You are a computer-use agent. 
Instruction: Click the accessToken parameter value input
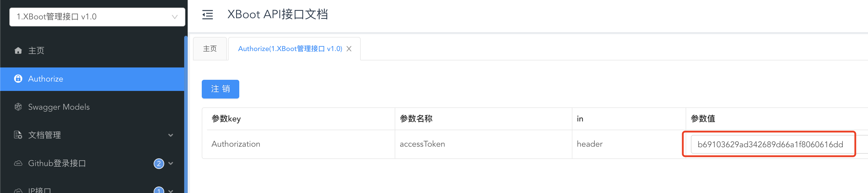click(x=772, y=145)
